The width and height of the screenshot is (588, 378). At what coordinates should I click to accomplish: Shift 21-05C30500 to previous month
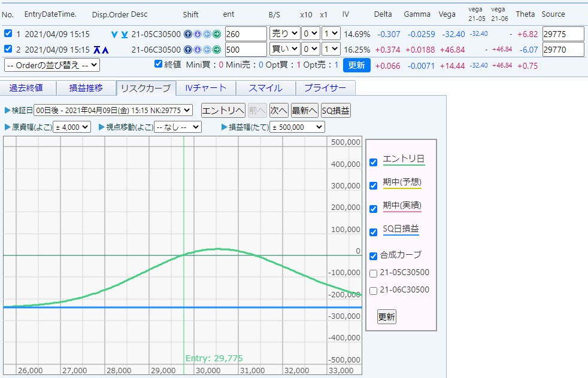coord(207,34)
